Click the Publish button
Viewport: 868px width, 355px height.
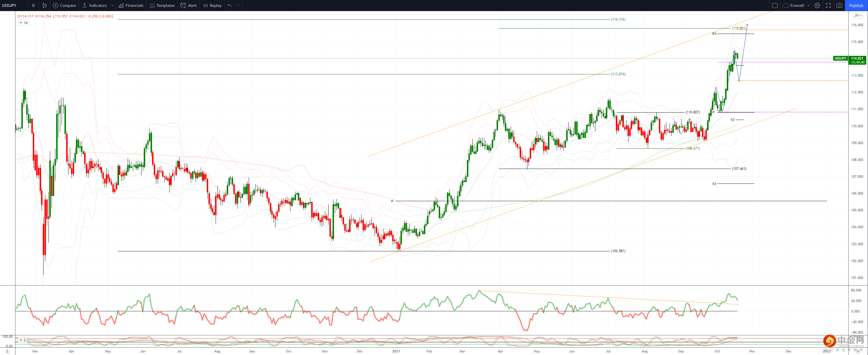[856, 5]
